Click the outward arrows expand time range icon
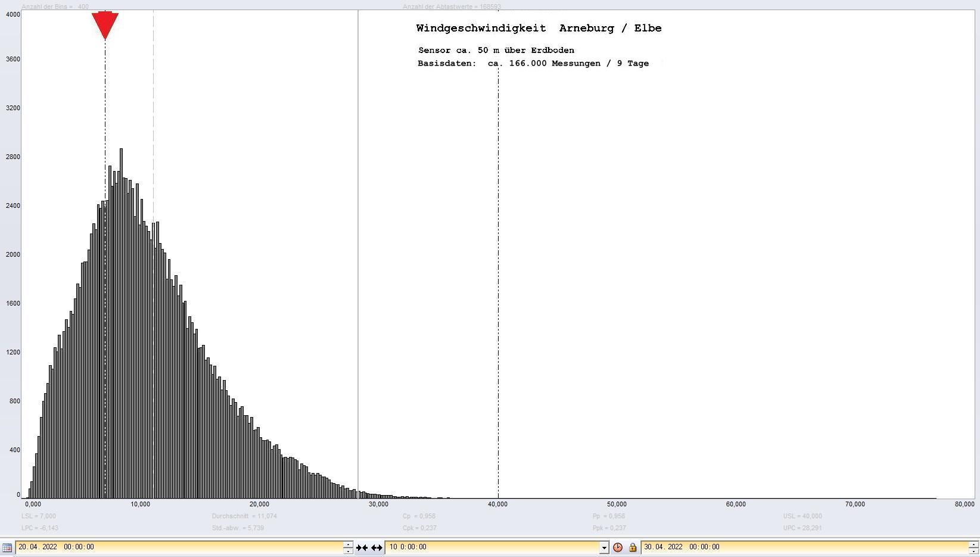The width and height of the screenshot is (980, 557). pyautogui.click(x=377, y=547)
